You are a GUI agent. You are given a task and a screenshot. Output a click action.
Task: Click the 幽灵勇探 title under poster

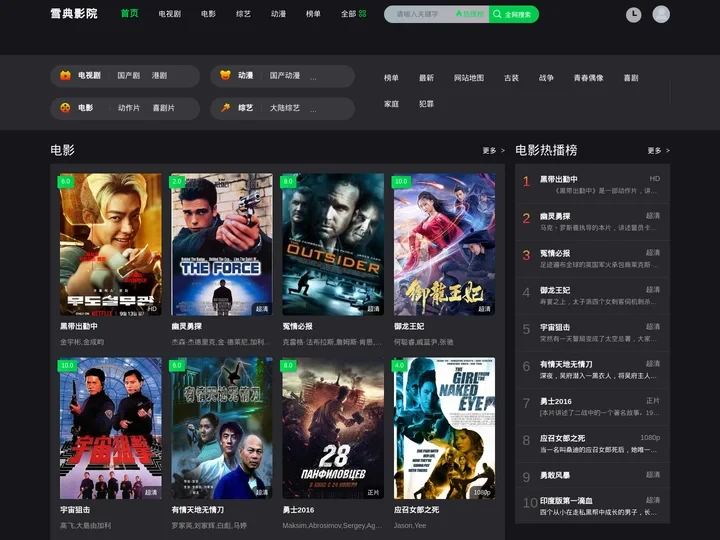(186, 326)
